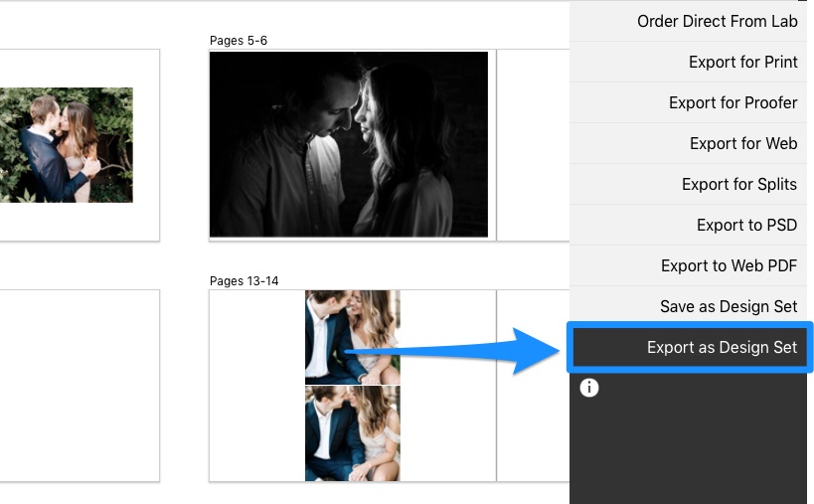Select the couple kissing photo near greenery
814x504 pixels.
[67, 145]
